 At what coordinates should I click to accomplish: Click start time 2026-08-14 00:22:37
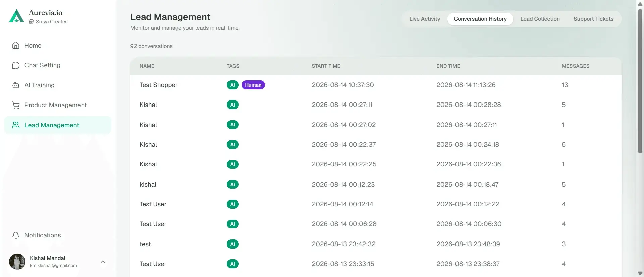[x=344, y=145]
